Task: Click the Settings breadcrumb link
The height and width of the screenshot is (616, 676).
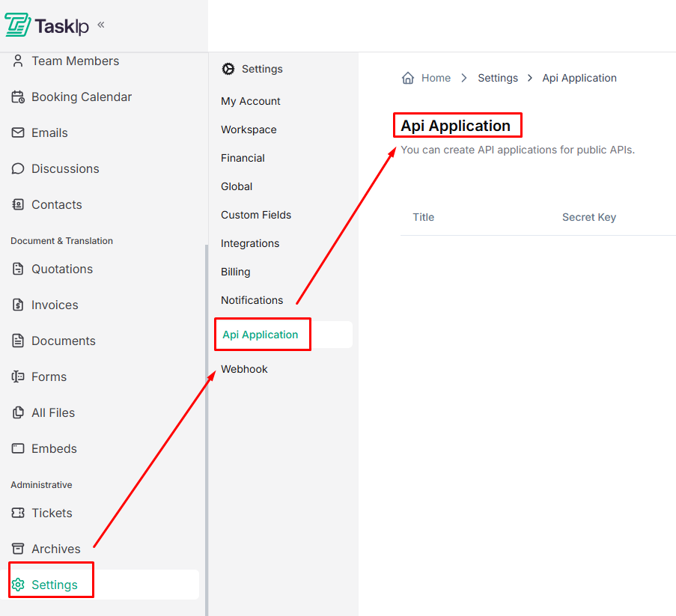Action: (x=498, y=78)
